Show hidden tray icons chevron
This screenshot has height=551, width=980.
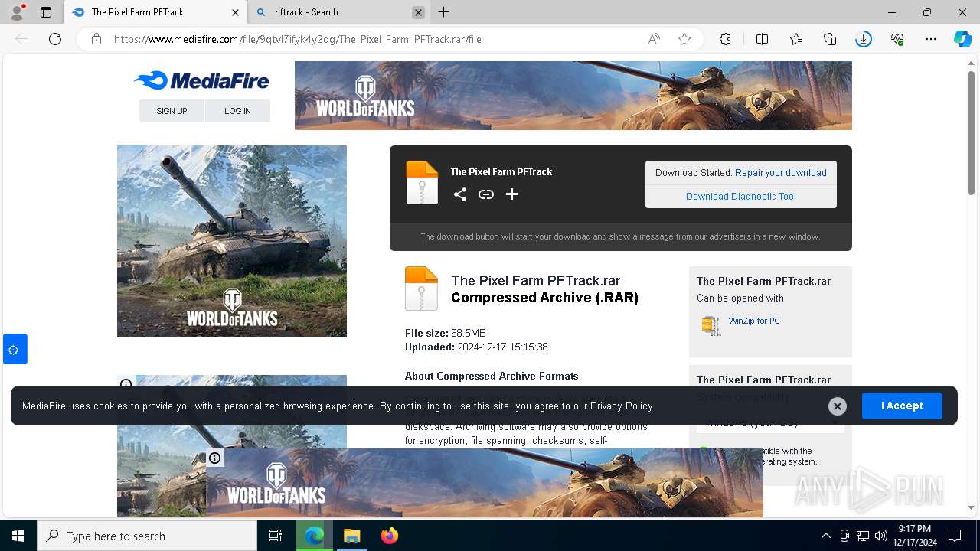[x=825, y=536]
